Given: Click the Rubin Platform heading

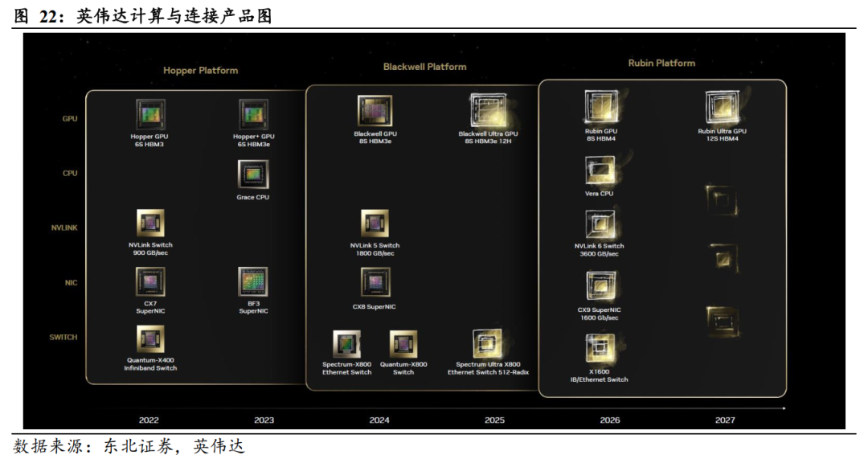Looking at the screenshot, I should 661,63.
